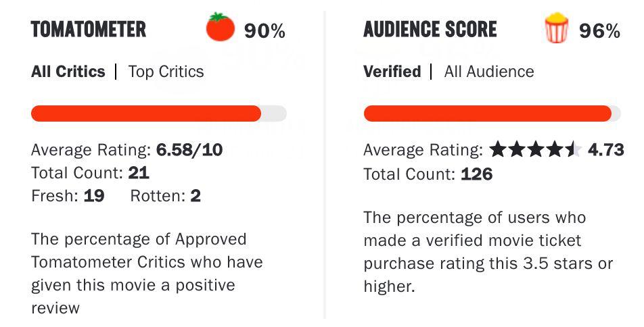Click the AUDIENCE SCORE heading

[x=430, y=29]
